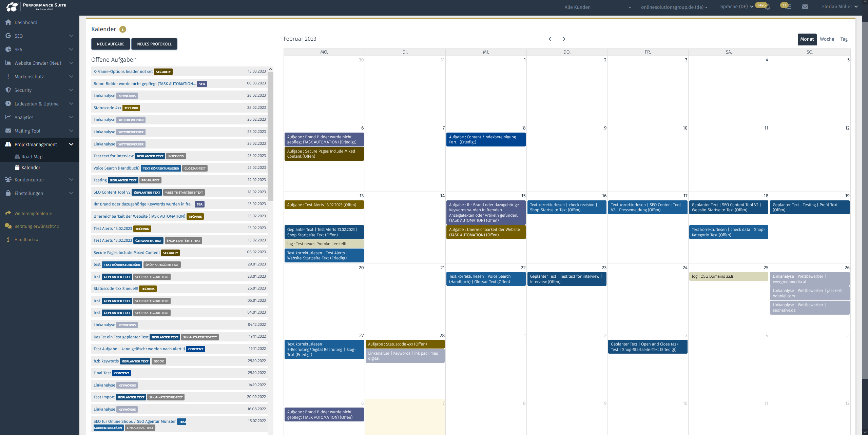868x435 pixels.
Task: Open the olive Test Alerts 13.02.2023 event
Action: [x=324, y=205]
